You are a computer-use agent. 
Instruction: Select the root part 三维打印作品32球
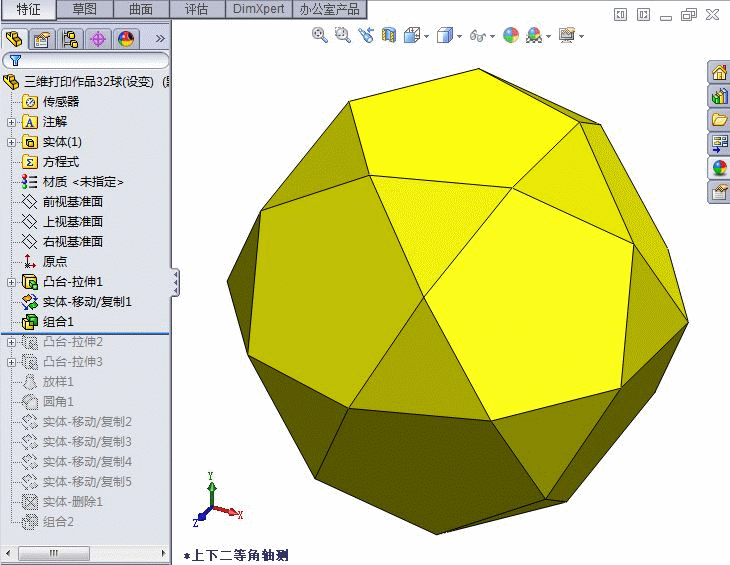pos(88,82)
